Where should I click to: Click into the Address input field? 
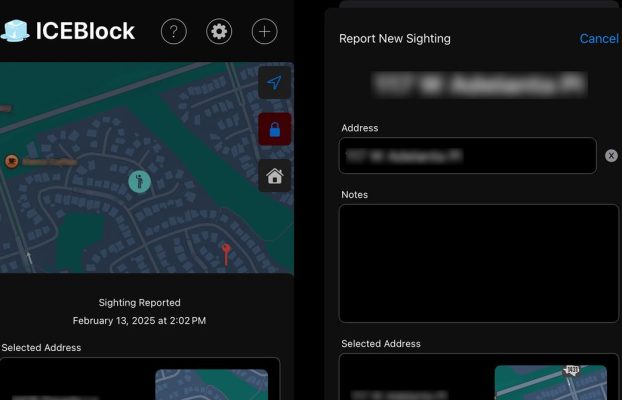468,156
